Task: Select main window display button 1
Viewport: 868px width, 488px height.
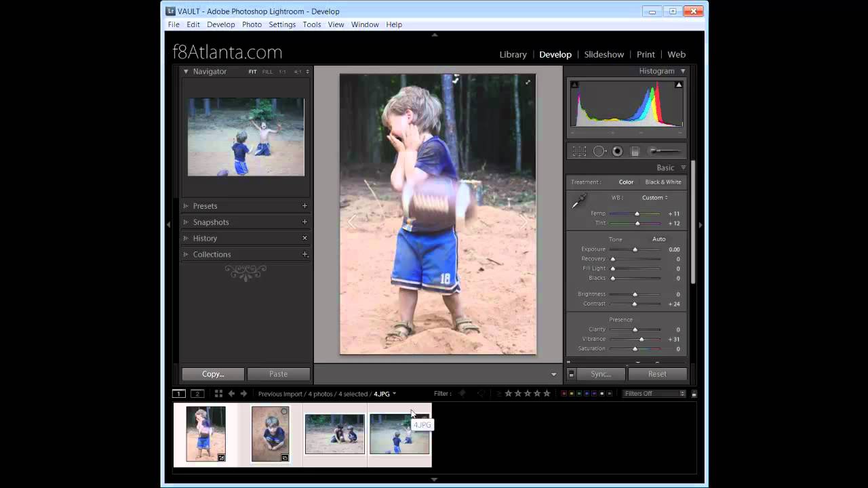Action: click(178, 394)
